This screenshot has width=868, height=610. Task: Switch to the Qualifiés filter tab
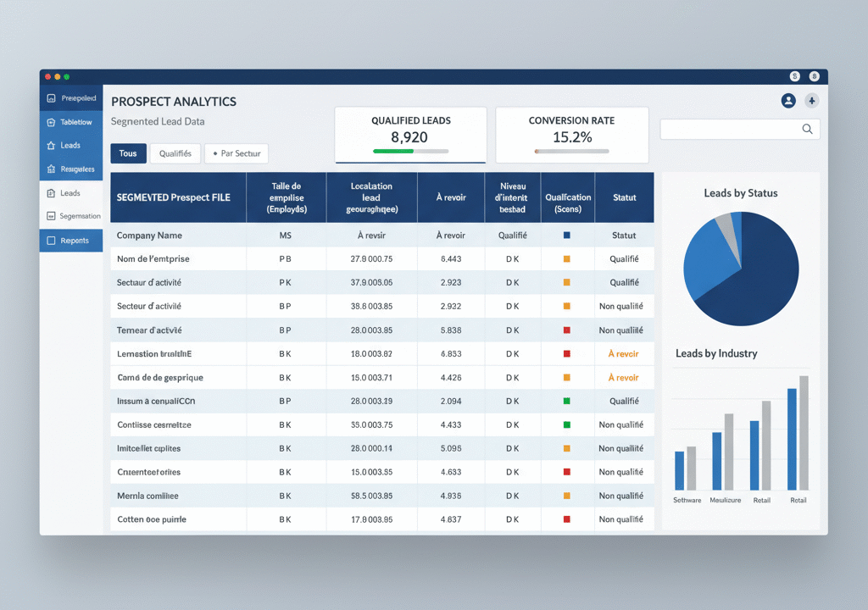click(175, 153)
